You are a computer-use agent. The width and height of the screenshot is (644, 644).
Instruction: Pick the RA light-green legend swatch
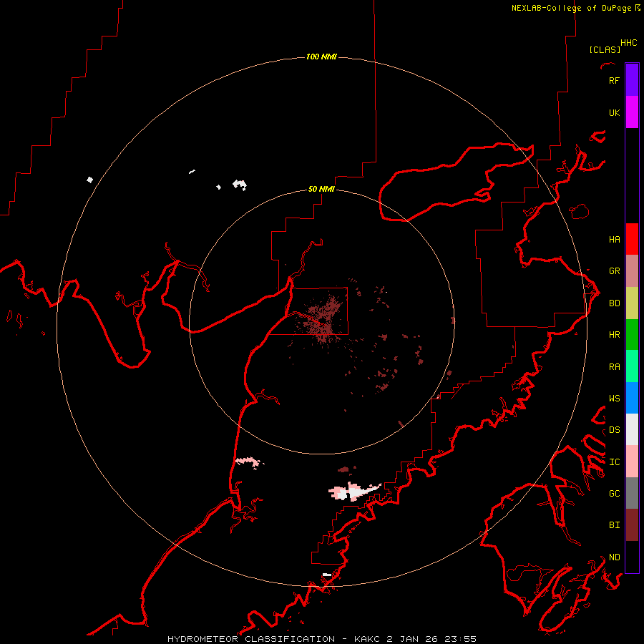click(x=632, y=366)
